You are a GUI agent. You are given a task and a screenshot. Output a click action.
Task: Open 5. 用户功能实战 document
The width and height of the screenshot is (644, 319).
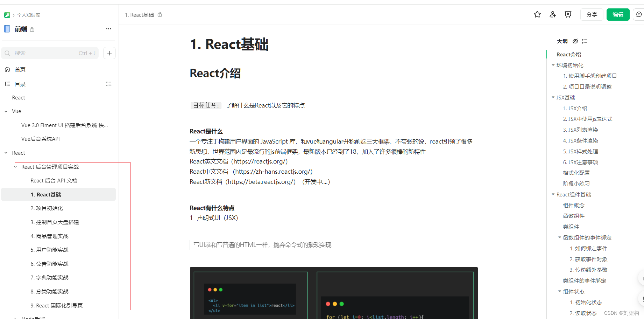pos(50,250)
